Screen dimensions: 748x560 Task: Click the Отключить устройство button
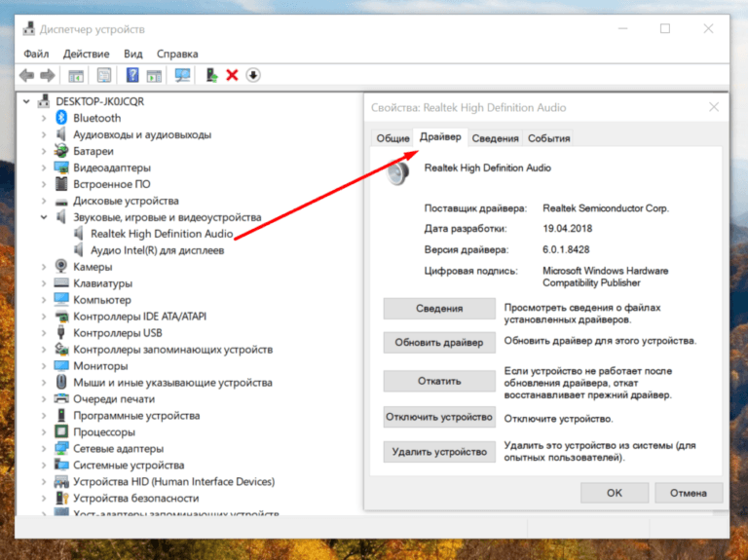[x=439, y=417]
